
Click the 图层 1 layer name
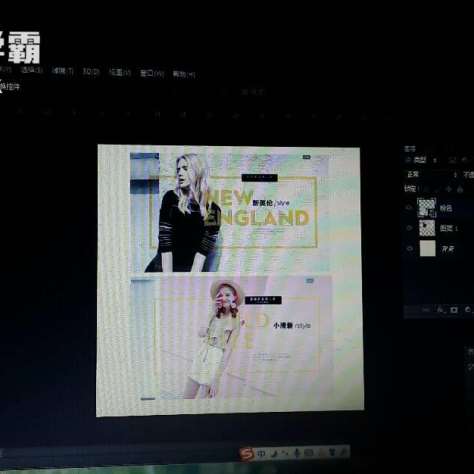click(449, 228)
